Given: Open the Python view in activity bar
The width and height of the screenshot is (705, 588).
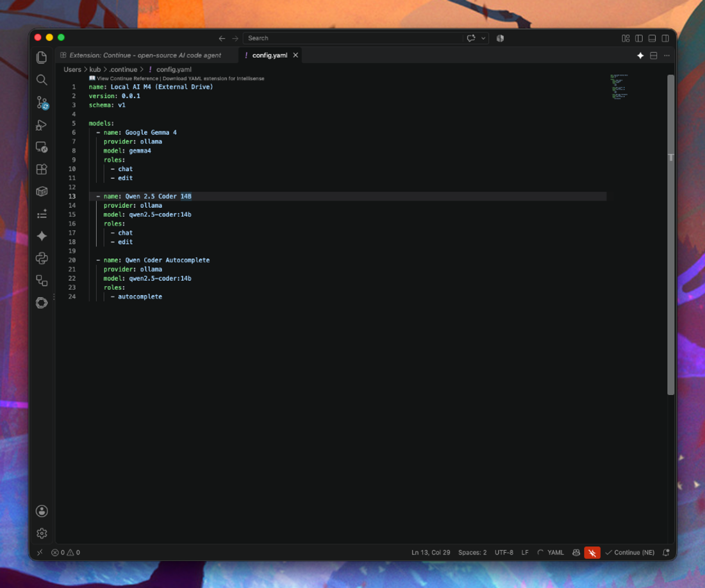Looking at the screenshot, I should coord(42,258).
